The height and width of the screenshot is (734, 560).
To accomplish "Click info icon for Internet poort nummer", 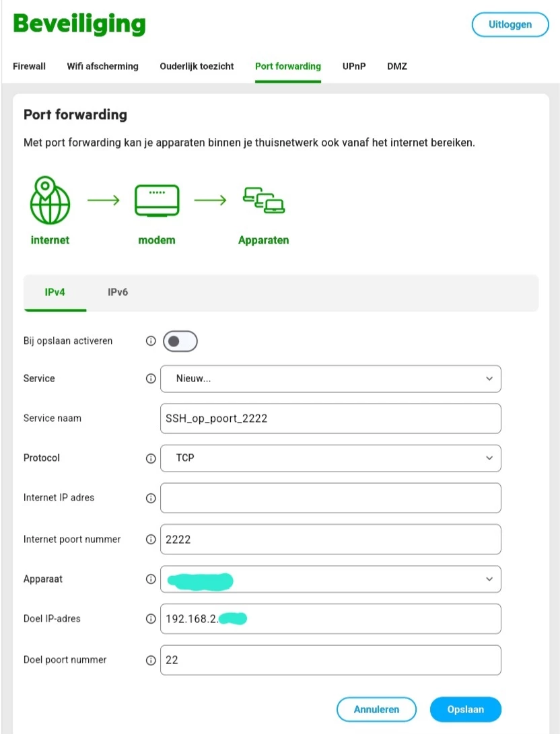I will click(151, 540).
